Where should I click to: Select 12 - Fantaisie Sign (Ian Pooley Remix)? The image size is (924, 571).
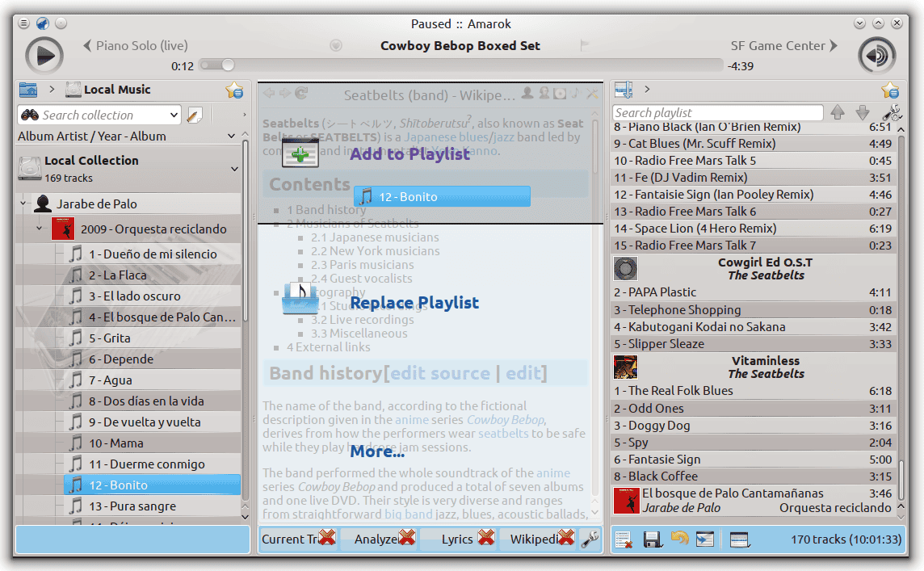click(754, 195)
